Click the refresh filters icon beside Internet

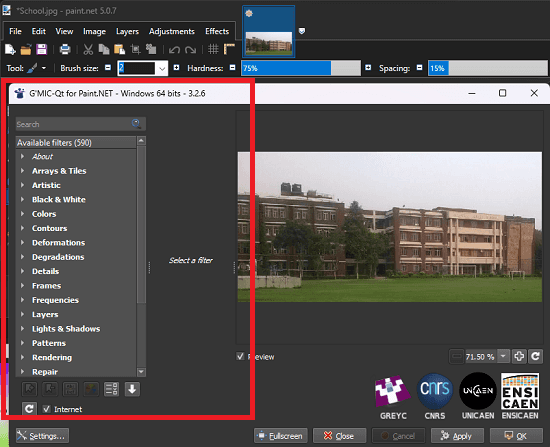tap(29, 409)
